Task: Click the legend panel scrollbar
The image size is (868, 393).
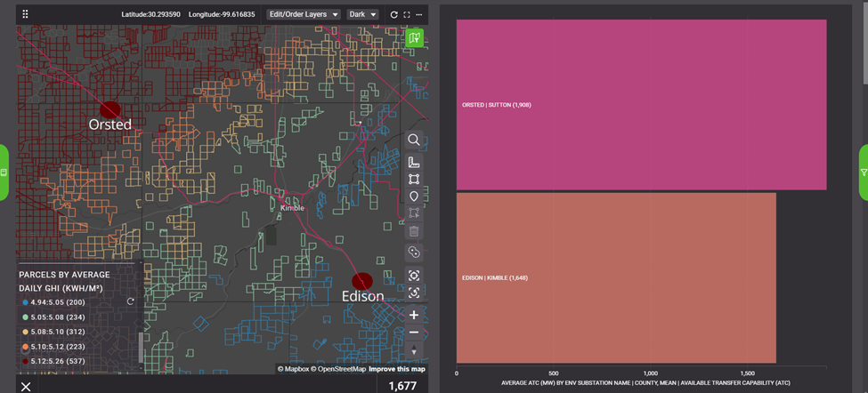Action: [x=139, y=347]
